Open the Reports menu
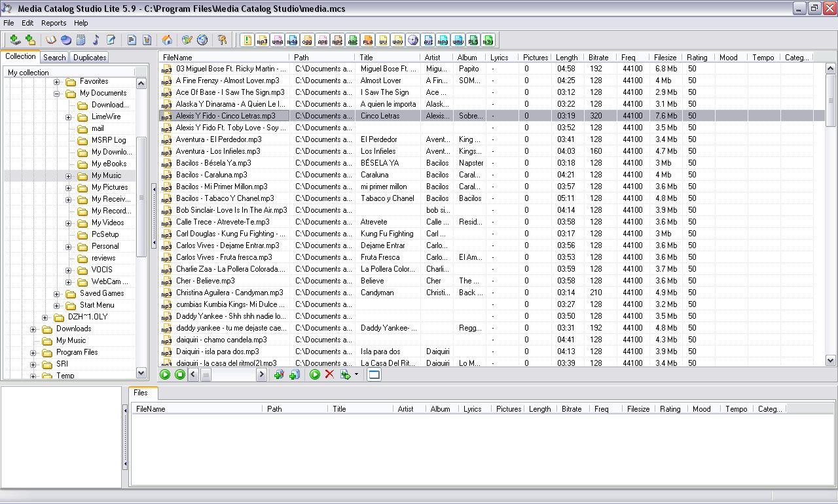The width and height of the screenshot is (838, 504). 54,23
